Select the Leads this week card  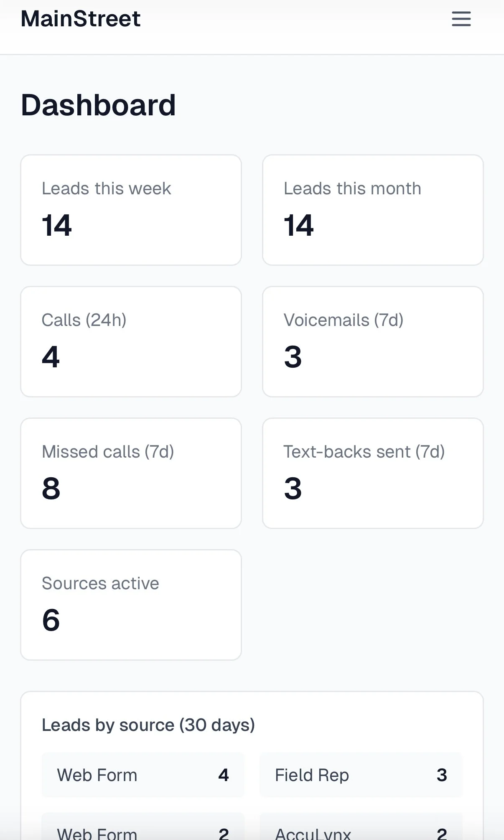click(131, 209)
